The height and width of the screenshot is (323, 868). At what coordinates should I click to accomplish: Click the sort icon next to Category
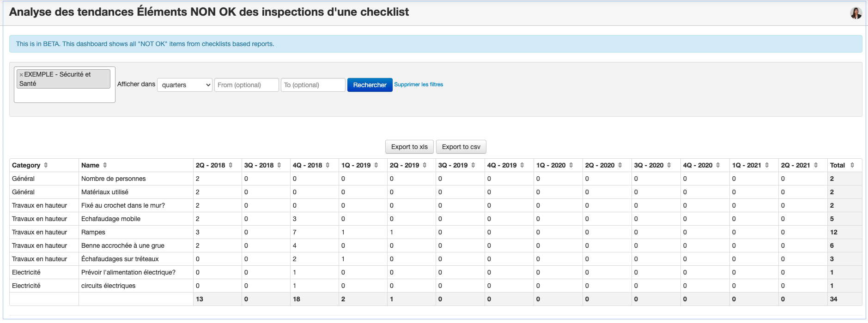46,165
